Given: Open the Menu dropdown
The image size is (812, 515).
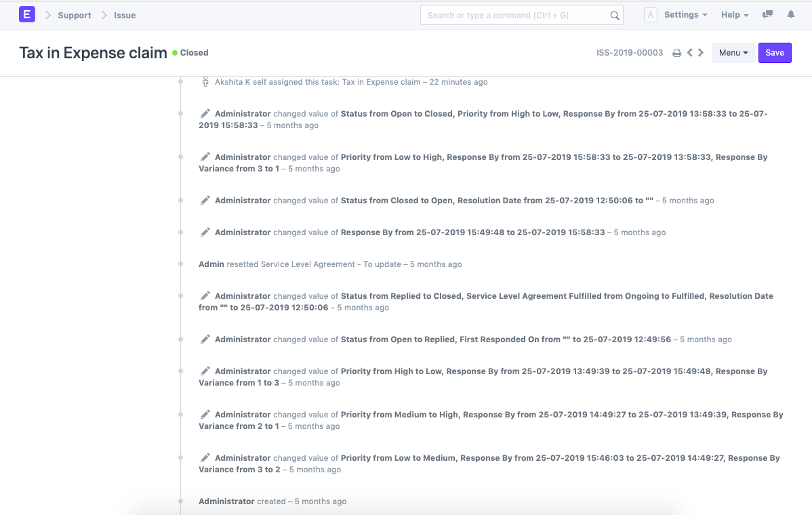Looking at the screenshot, I should 733,52.
